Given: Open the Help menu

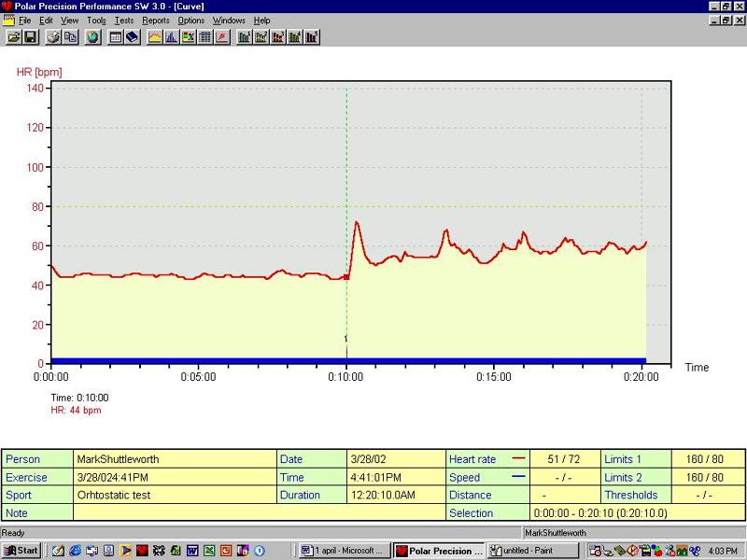Looking at the screenshot, I should pyautogui.click(x=261, y=21).
